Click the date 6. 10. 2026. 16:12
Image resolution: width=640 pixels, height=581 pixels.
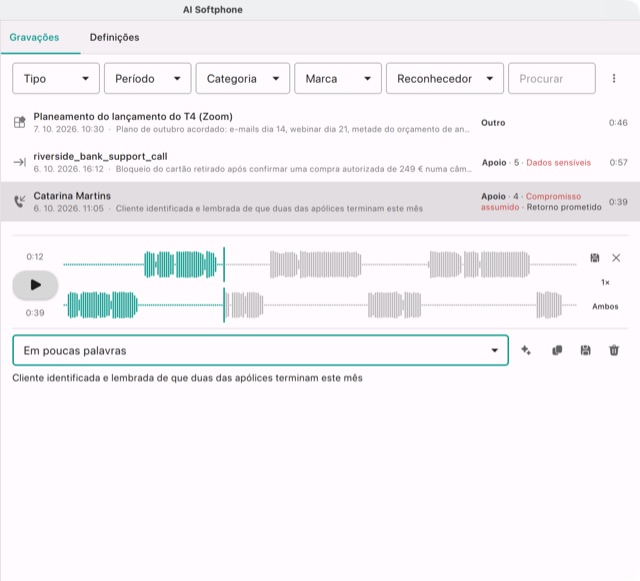[69, 169]
